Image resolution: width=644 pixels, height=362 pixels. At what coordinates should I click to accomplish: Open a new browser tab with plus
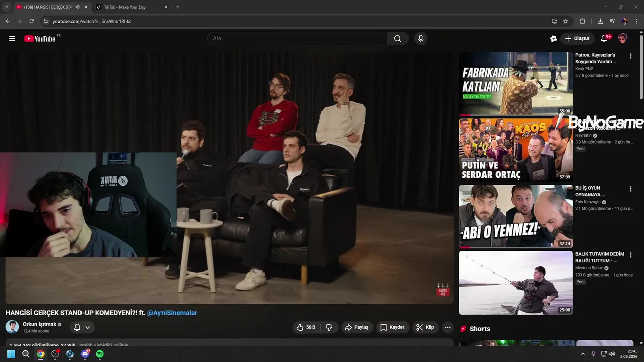(x=178, y=7)
